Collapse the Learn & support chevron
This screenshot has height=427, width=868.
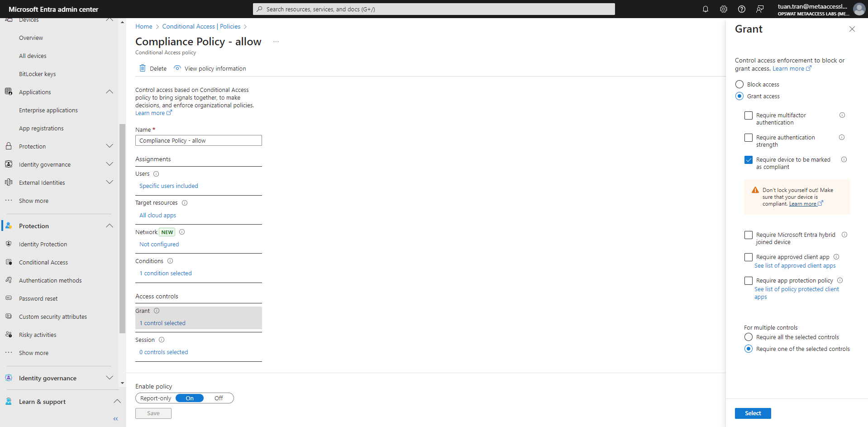pyautogui.click(x=117, y=401)
